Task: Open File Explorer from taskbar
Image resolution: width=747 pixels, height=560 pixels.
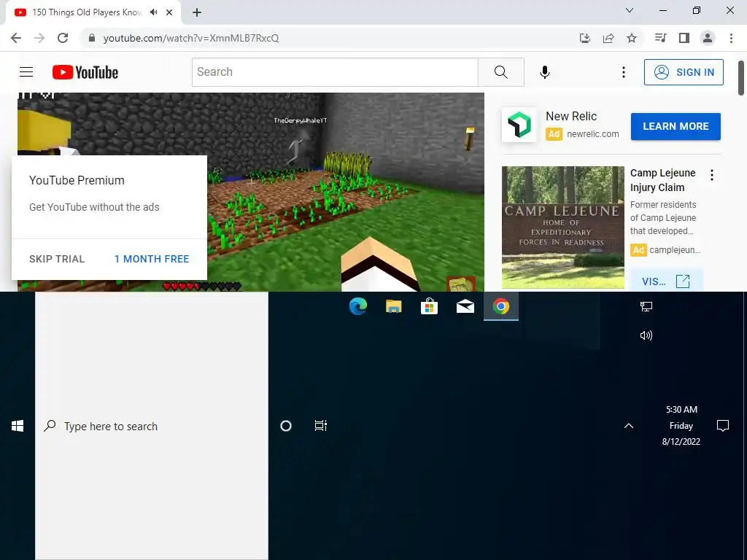Action: click(x=393, y=306)
